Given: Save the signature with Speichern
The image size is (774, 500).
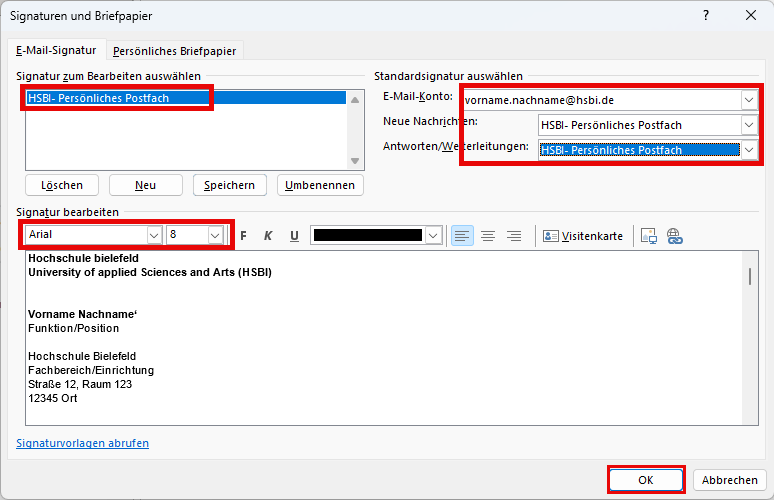Looking at the screenshot, I should click(230, 185).
